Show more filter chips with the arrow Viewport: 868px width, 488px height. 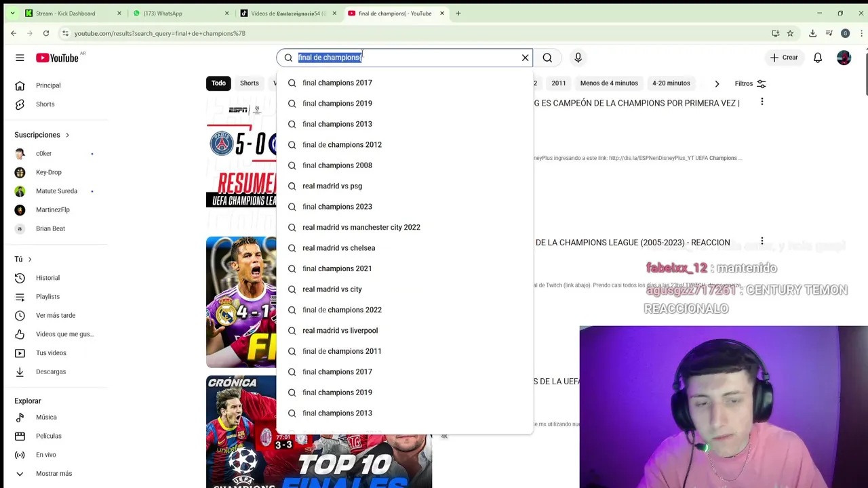(x=717, y=83)
